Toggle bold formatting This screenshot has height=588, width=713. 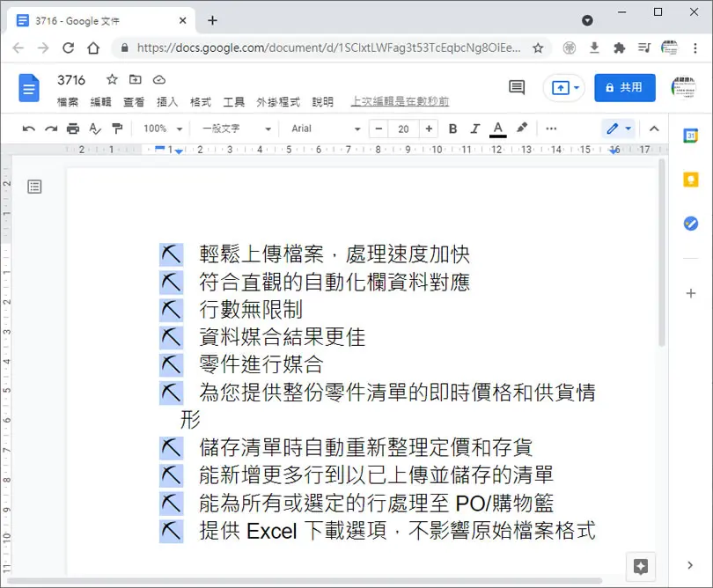[x=452, y=129]
